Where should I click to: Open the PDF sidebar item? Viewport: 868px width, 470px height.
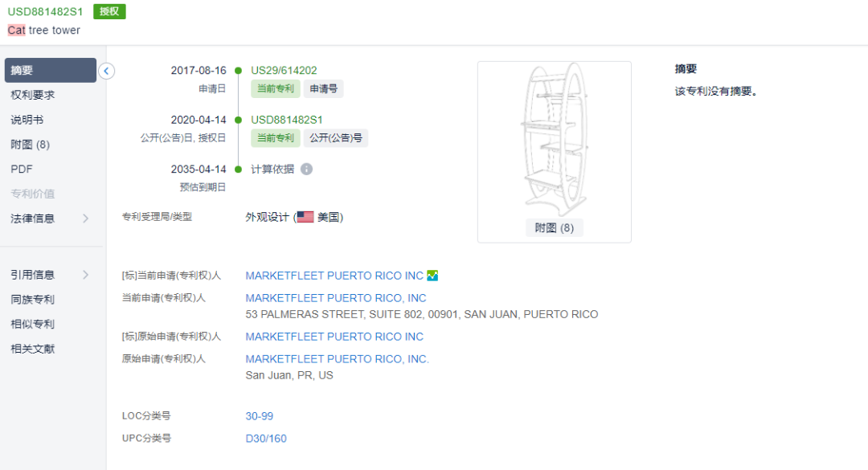click(22, 169)
